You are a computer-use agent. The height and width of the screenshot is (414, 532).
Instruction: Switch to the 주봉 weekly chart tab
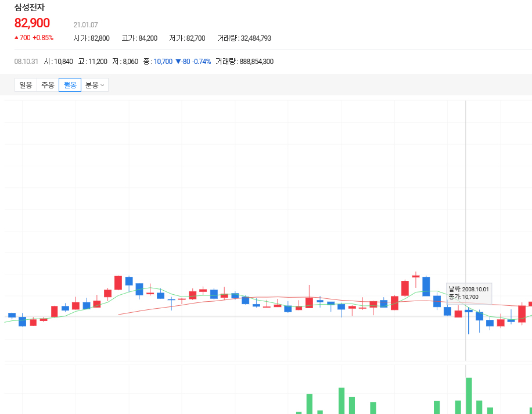[48, 85]
